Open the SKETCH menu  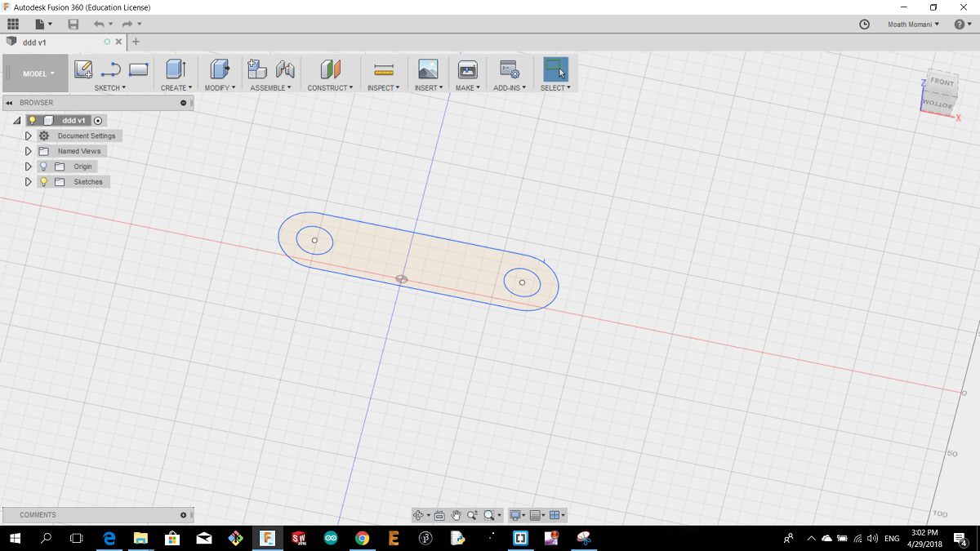click(110, 87)
